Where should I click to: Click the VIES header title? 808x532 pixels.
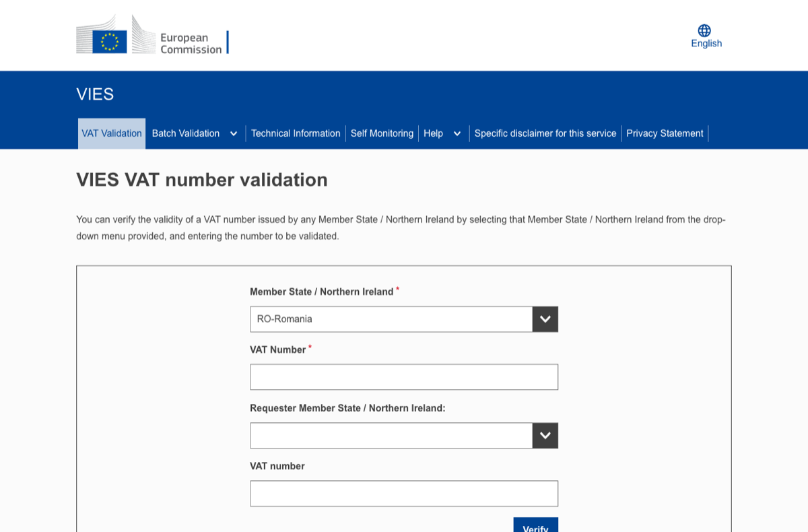pyautogui.click(x=95, y=94)
